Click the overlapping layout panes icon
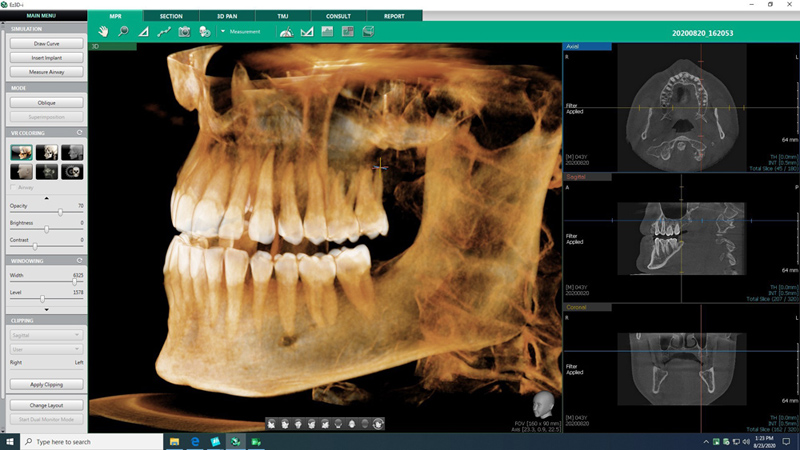The width and height of the screenshot is (800, 450). pyautogui.click(x=347, y=32)
